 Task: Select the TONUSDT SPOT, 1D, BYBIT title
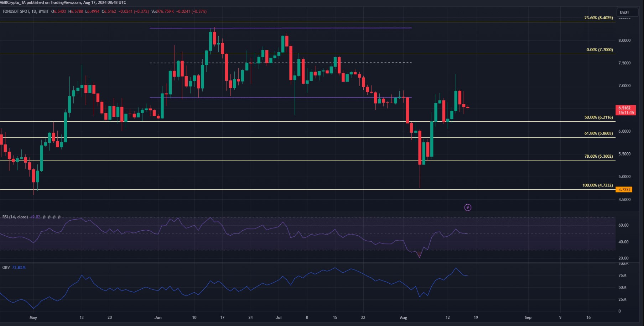[x=26, y=11]
